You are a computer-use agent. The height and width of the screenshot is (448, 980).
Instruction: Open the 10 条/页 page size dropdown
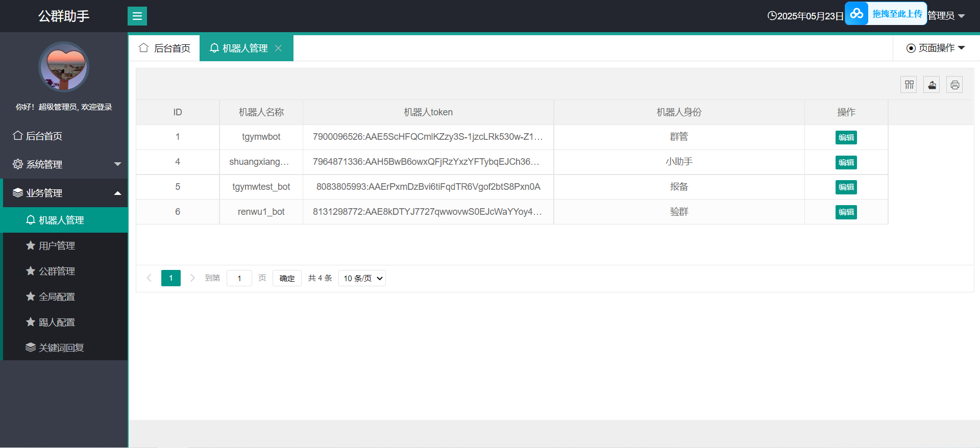362,278
